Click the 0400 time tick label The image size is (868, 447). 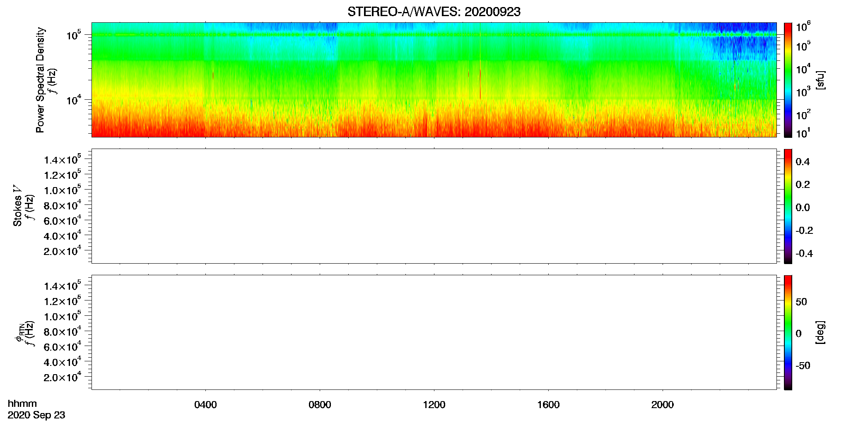(x=205, y=405)
